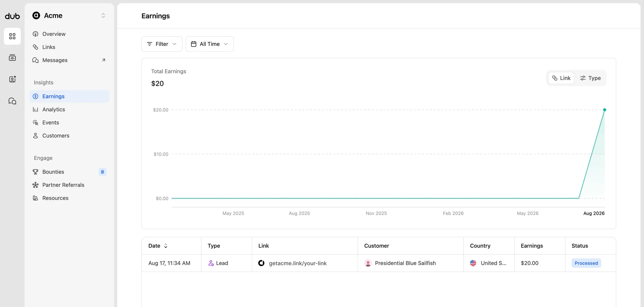Click the dub logo icon
The width and height of the screenshot is (644, 307).
(12, 16)
